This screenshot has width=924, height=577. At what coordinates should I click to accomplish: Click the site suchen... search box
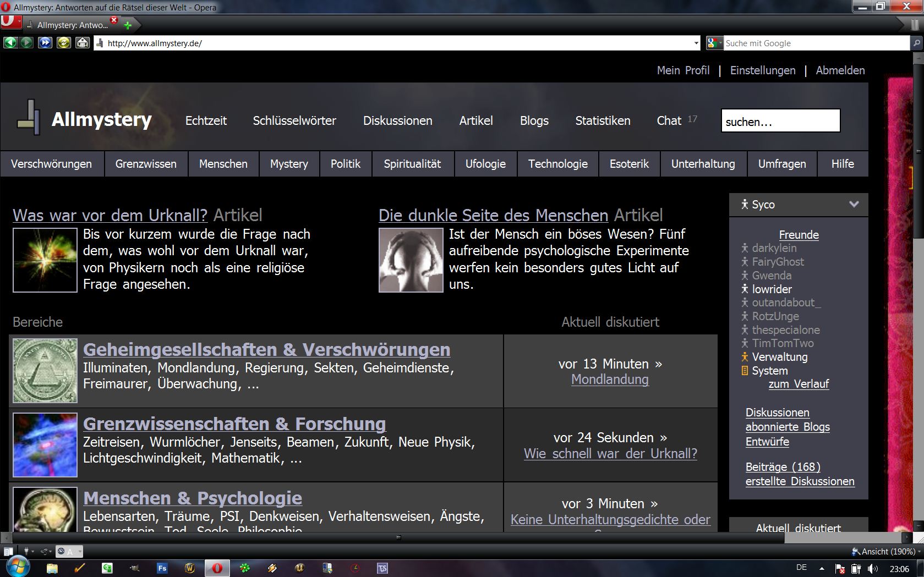click(x=780, y=120)
